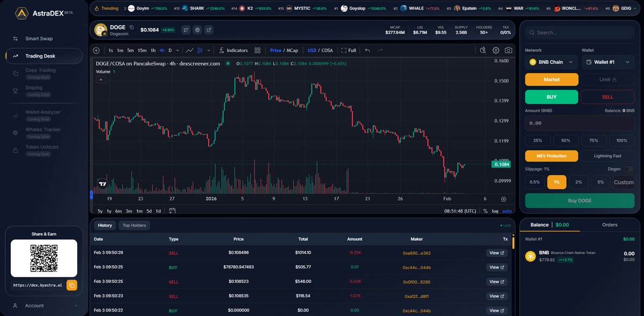Open the DOGE Twitter link icon

186,30
